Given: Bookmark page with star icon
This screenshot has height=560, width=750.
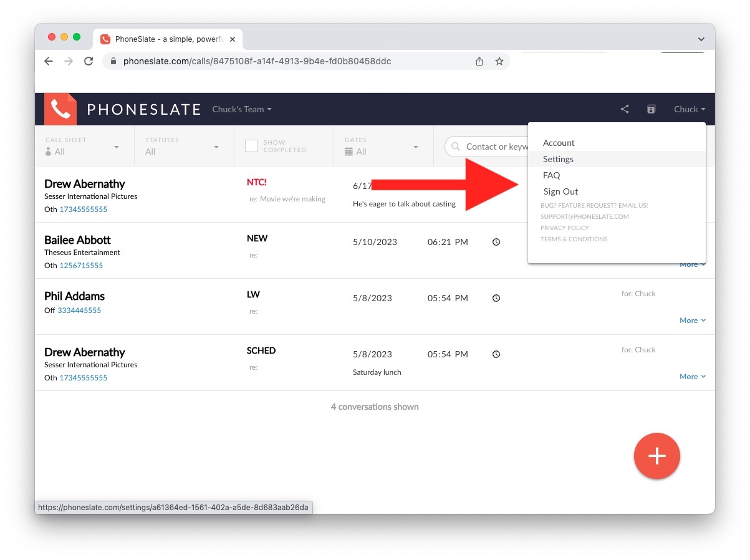Looking at the screenshot, I should pos(499,61).
